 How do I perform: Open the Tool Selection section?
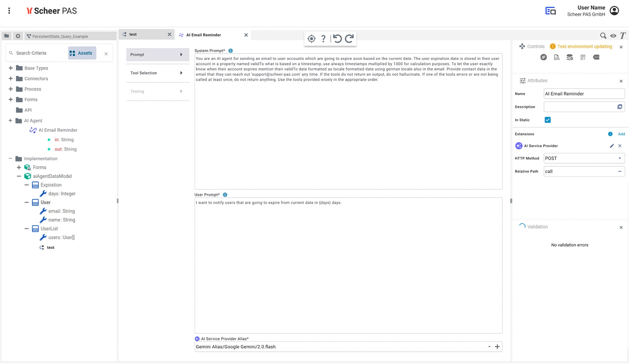click(x=157, y=73)
